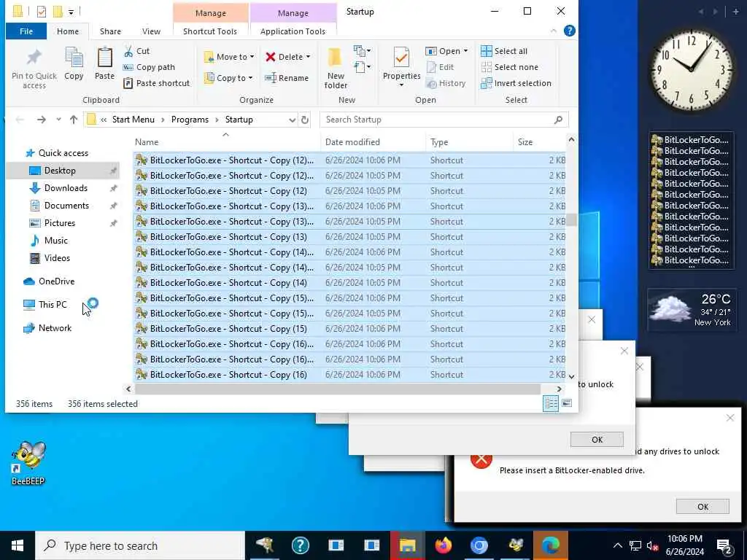Screen dimensions: 747x560
Task: Sort by Date modified column
Action: tap(373, 142)
